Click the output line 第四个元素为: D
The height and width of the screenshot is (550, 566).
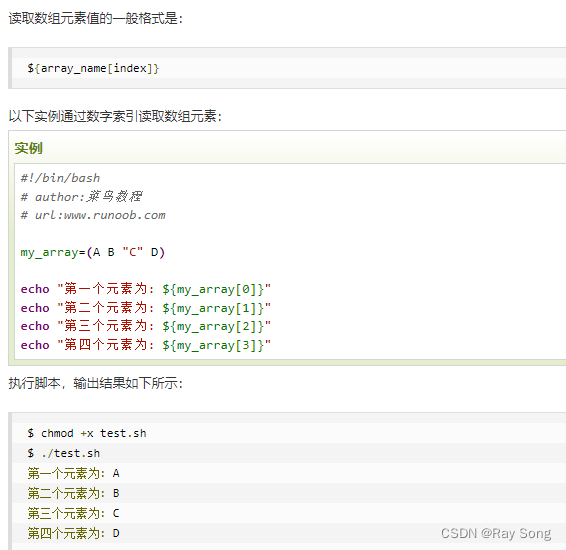pos(73,533)
